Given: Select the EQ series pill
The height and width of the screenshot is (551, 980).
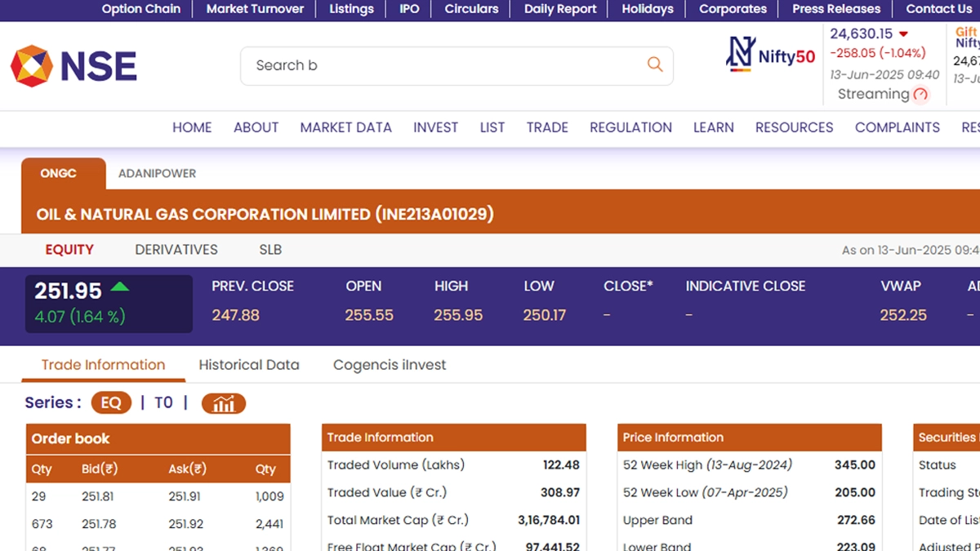Looking at the screenshot, I should (111, 403).
